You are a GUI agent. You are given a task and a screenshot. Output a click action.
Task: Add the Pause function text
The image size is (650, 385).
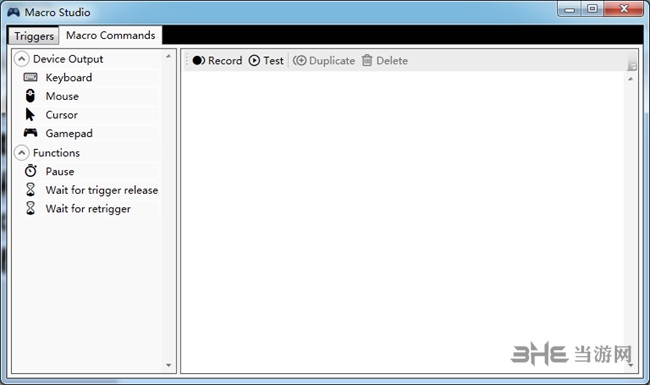(60, 171)
